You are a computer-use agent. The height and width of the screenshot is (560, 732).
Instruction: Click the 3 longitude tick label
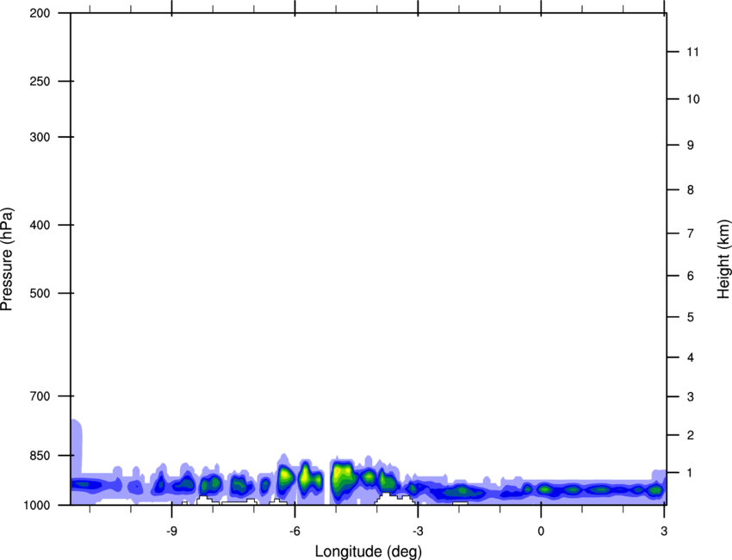pos(664,532)
